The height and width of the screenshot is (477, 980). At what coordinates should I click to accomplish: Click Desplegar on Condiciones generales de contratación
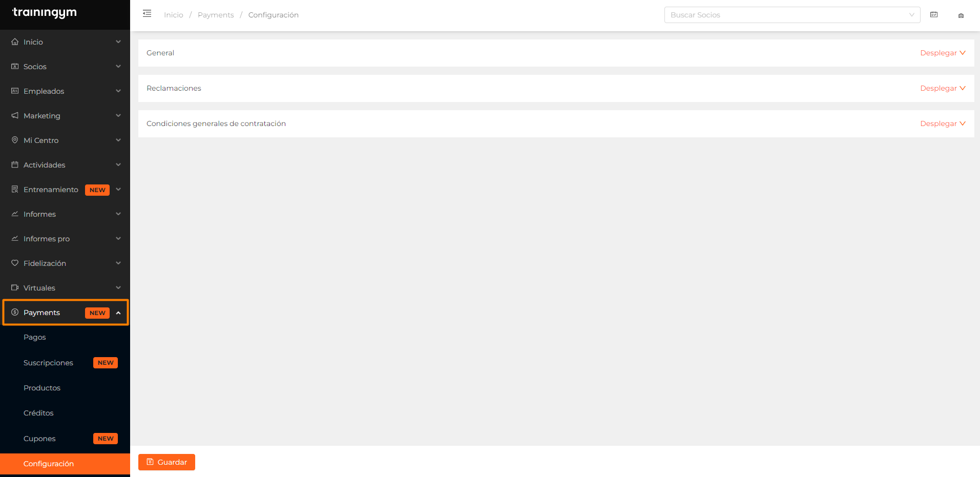[943, 123]
